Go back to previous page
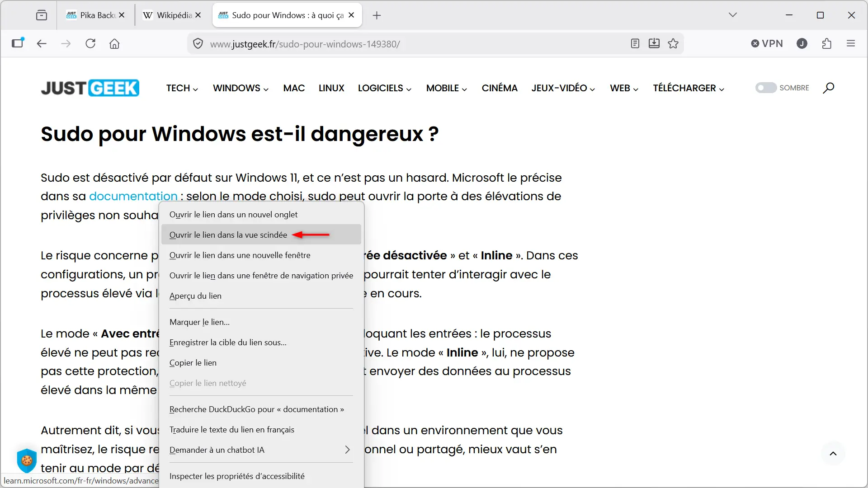The width and height of the screenshot is (868, 488). coord(42,43)
